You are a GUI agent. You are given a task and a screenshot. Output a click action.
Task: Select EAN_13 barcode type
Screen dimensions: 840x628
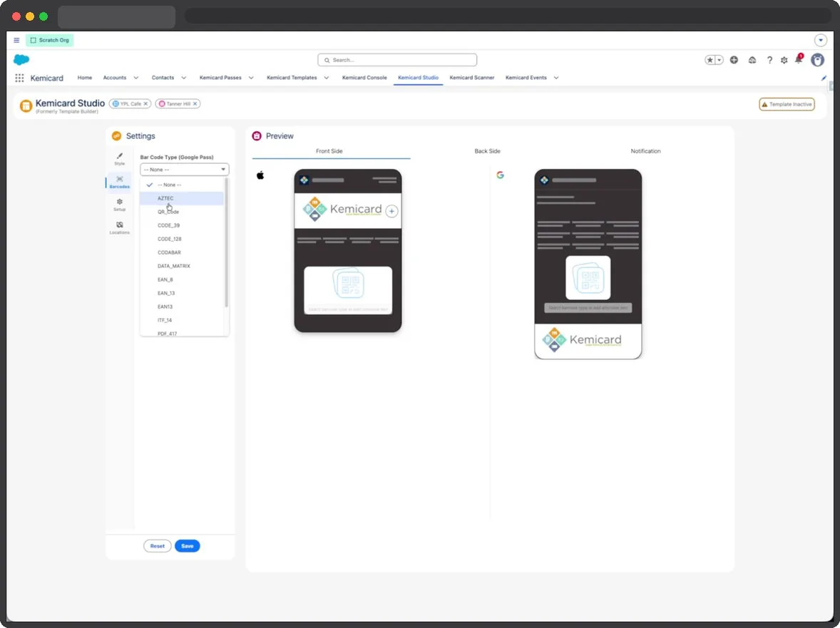click(182, 294)
